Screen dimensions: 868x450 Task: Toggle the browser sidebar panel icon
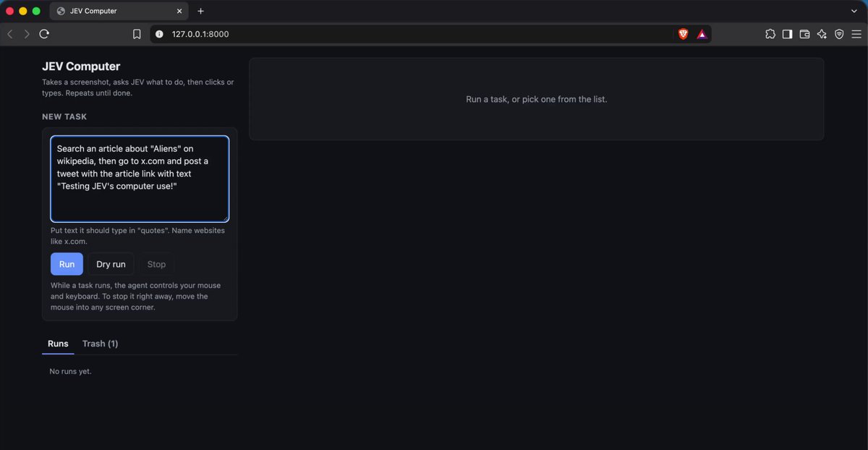[x=787, y=34]
